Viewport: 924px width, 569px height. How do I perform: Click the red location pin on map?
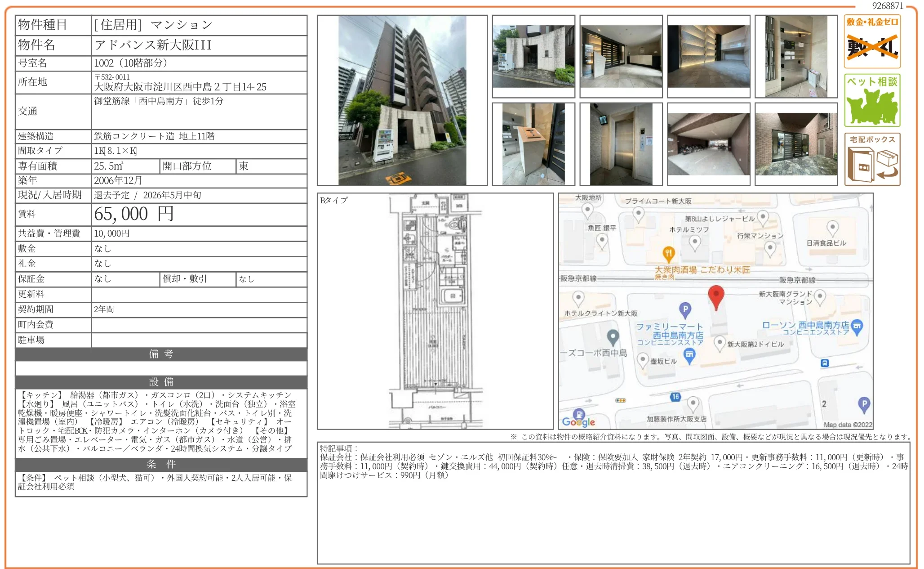[x=715, y=296]
